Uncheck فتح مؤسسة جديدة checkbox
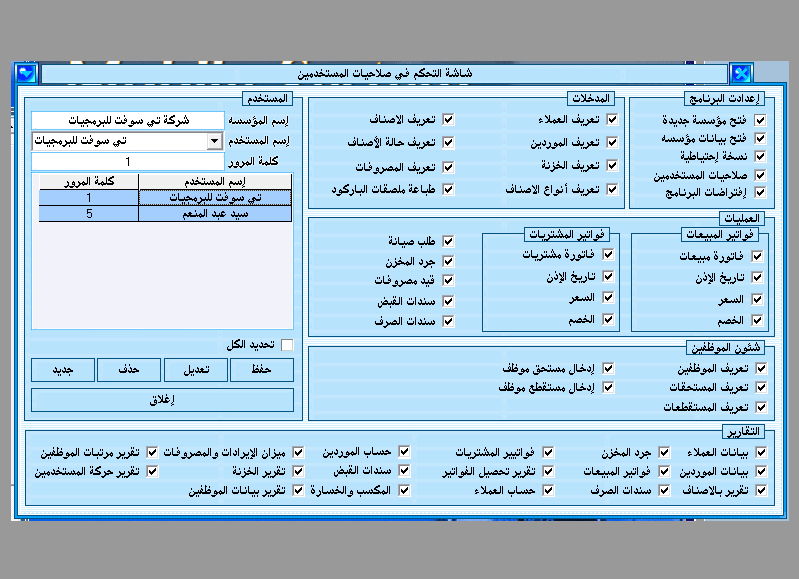 [760, 120]
